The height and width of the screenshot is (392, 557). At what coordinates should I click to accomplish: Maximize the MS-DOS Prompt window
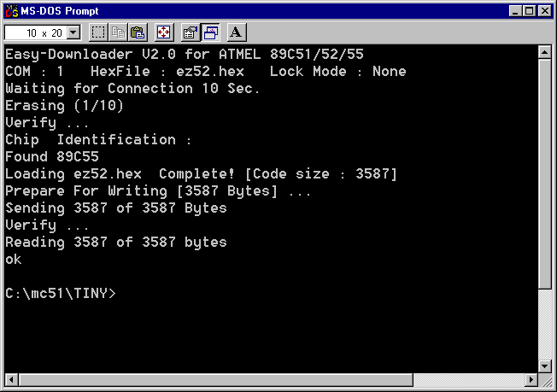530,11
